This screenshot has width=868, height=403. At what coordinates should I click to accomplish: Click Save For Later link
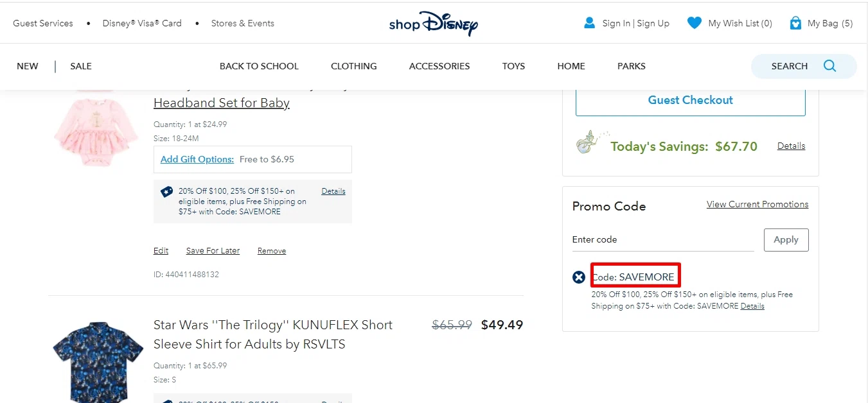coord(213,251)
